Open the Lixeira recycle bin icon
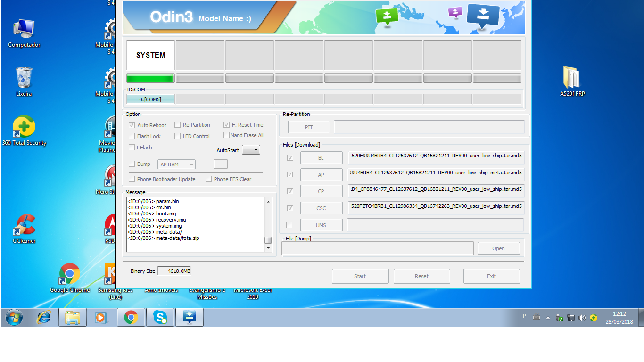 (24, 82)
